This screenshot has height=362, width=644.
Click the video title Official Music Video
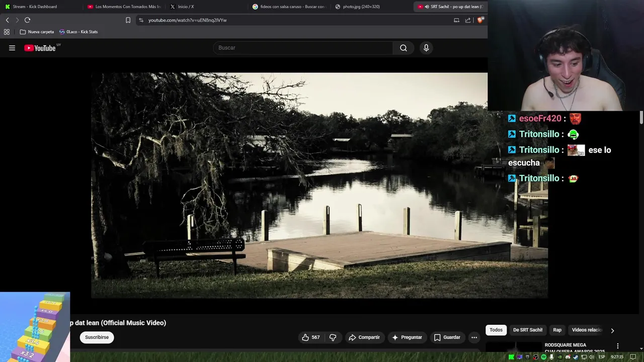118,323
